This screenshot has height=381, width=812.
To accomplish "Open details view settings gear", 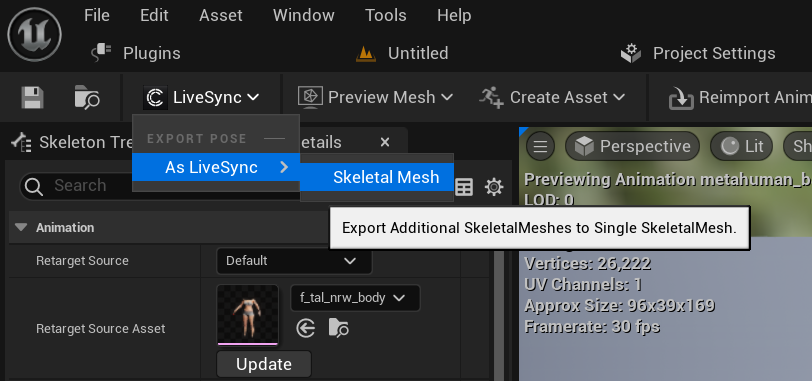I will click(x=494, y=187).
